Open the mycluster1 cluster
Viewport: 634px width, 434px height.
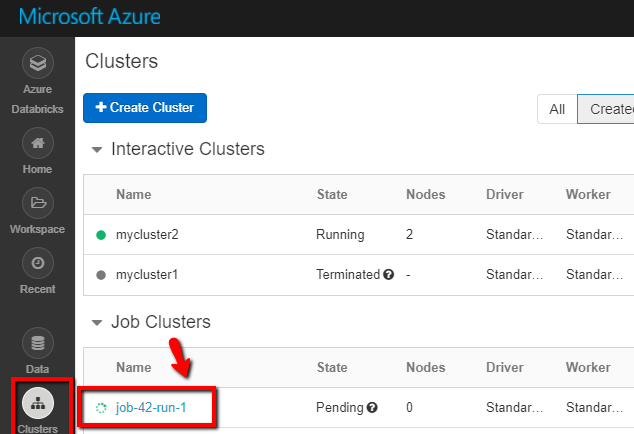tap(147, 274)
